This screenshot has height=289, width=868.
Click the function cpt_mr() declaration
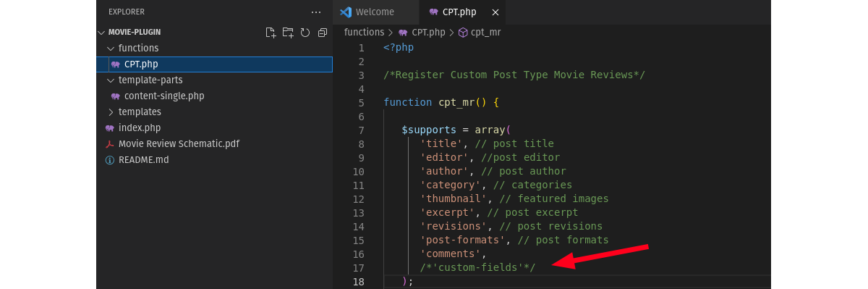(441, 103)
